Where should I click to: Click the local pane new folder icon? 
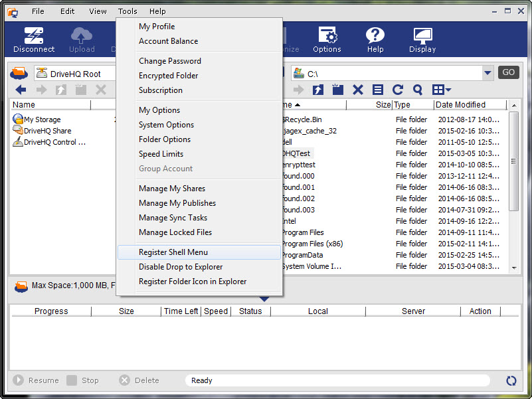(x=338, y=90)
